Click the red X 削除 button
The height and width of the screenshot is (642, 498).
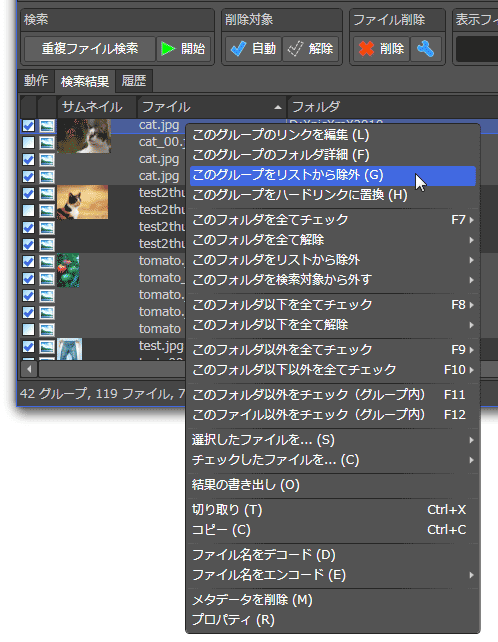click(x=381, y=49)
